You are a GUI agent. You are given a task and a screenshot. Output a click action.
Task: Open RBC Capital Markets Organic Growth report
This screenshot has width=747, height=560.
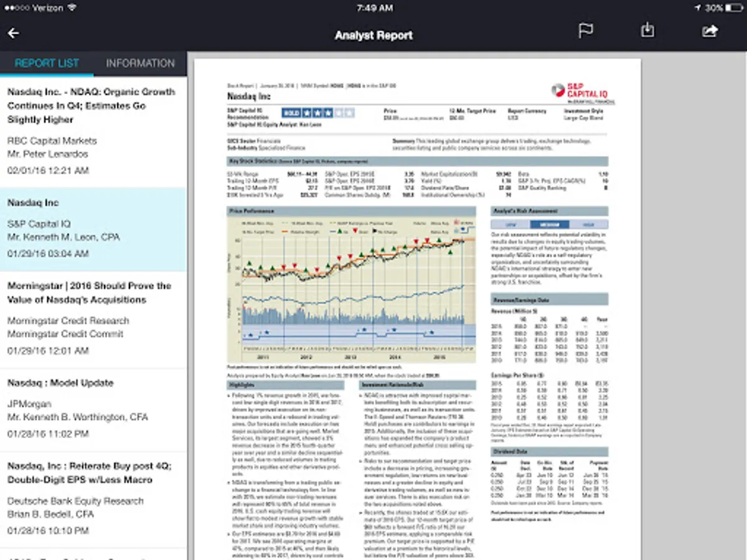tap(93, 131)
